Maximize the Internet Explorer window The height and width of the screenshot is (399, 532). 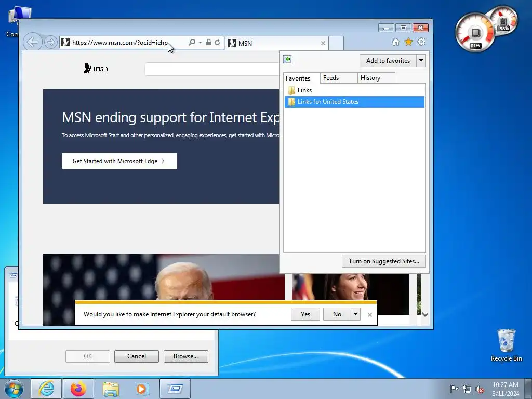403,28
